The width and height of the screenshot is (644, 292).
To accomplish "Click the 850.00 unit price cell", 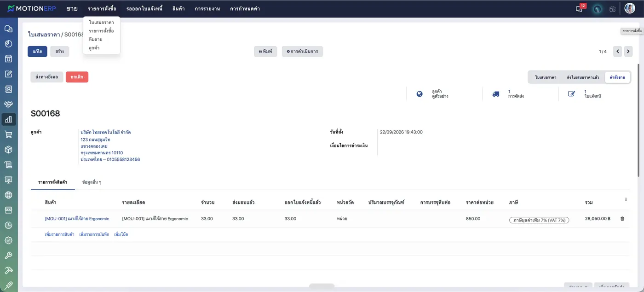I will (473, 219).
